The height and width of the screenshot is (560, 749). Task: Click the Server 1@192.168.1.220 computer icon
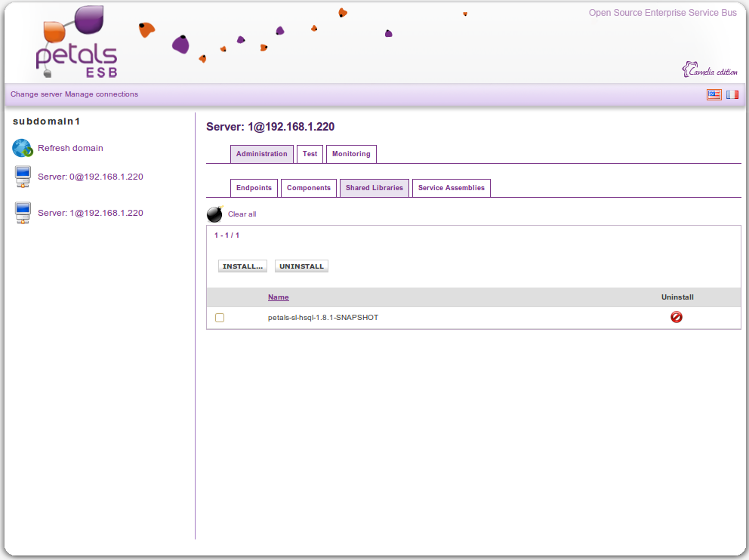(x=22, y=214)
